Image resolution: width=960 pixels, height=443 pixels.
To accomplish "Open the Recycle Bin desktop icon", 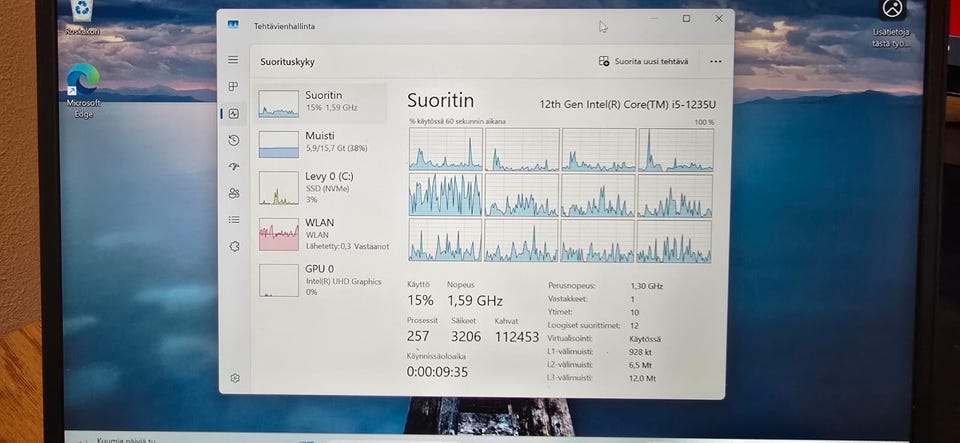I will [x=82, y=17].
